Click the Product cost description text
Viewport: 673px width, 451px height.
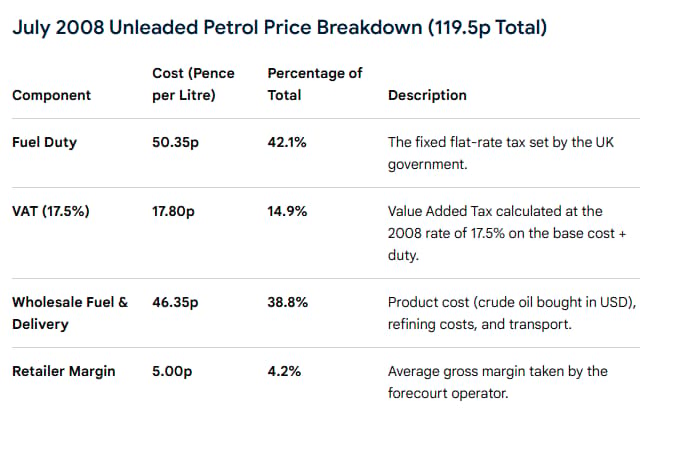coord(512,313)
